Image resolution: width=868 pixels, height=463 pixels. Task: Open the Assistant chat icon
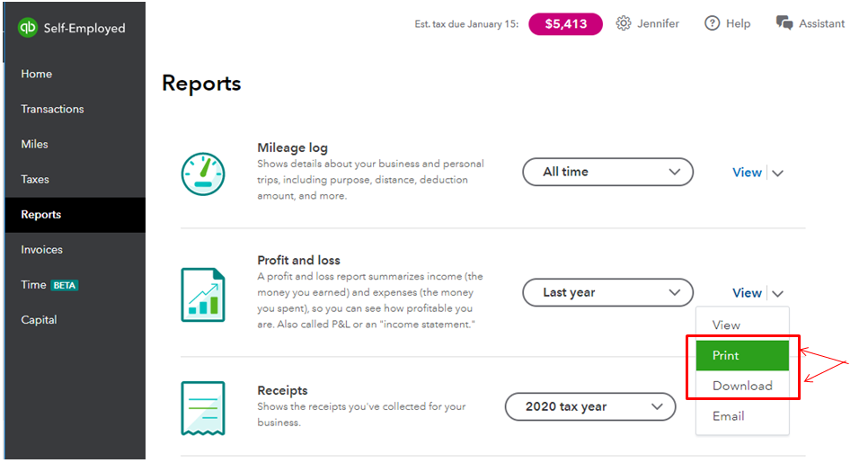point(784,23)
